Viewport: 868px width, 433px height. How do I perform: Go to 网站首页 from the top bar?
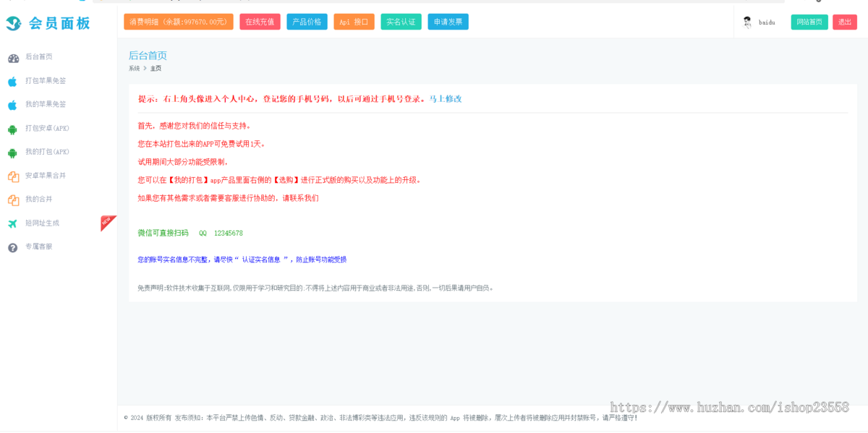pyautogui.click(x=809, y=22)
